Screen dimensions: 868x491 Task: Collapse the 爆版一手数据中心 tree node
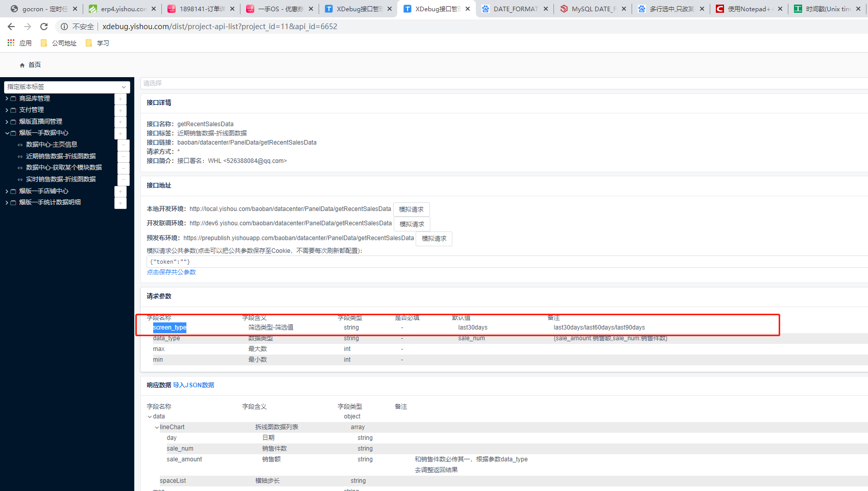(7, 133)
